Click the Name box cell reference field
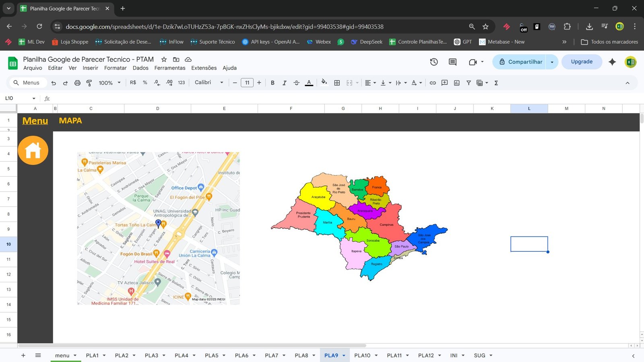The height and width of the screenshot is (362, 644). click(x=16, y=98)
